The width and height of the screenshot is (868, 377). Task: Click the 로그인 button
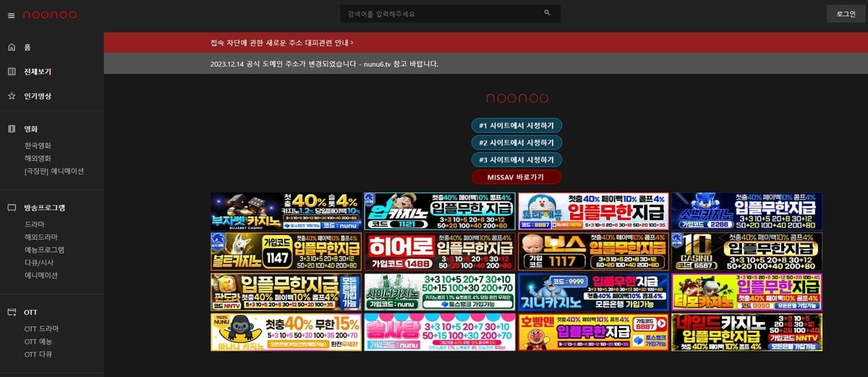[846, 14]
